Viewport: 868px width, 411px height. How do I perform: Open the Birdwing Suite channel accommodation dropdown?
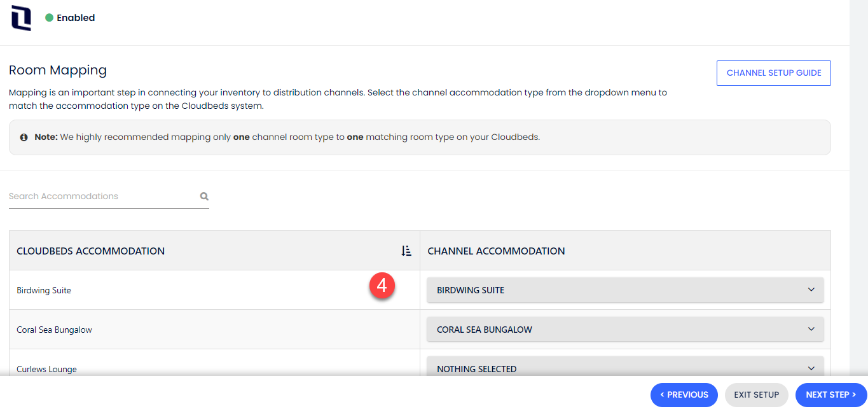625,289
